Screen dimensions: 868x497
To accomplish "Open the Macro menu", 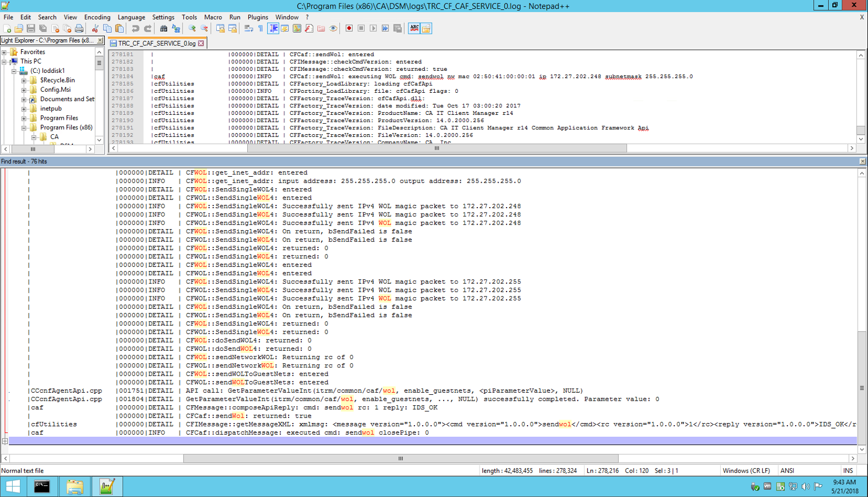I will (x=213, y=17).
